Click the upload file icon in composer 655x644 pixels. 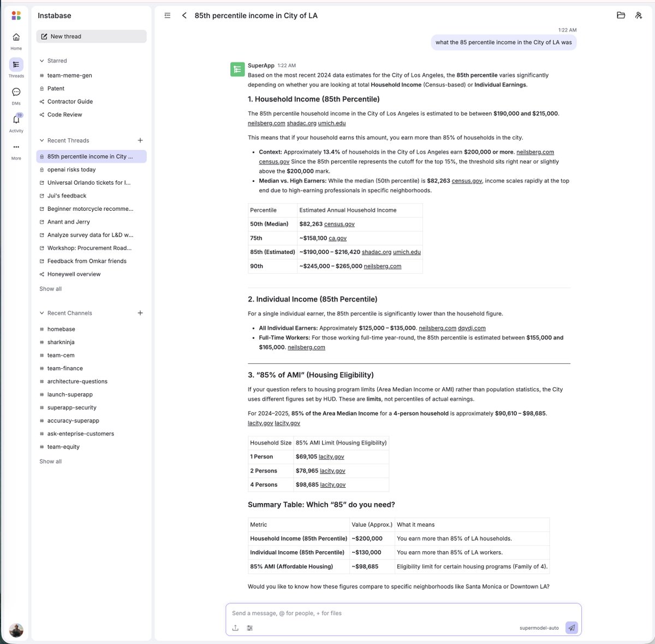[235, 628]
